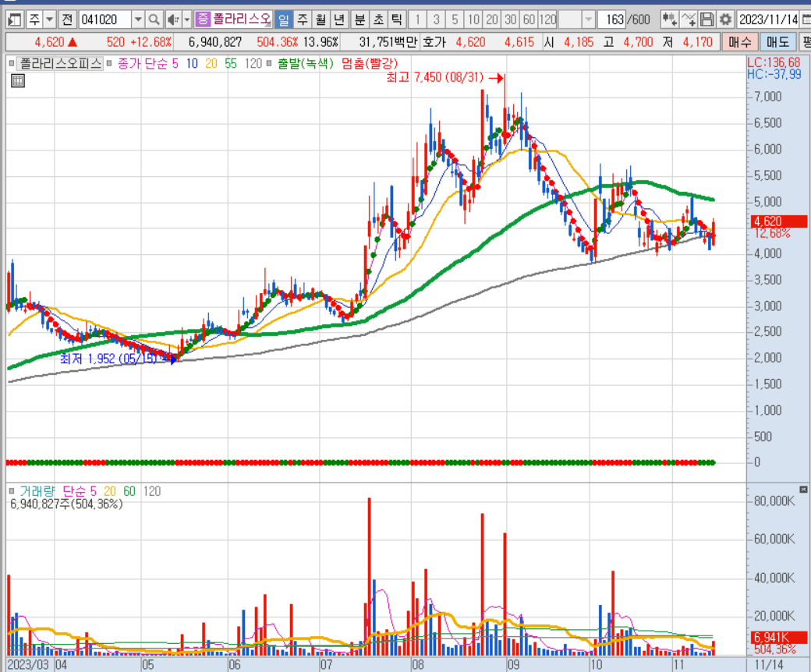Switch to the 월 monthly chart tab
The height and width of the screenshot is (672, 811).
click(321, 20)
